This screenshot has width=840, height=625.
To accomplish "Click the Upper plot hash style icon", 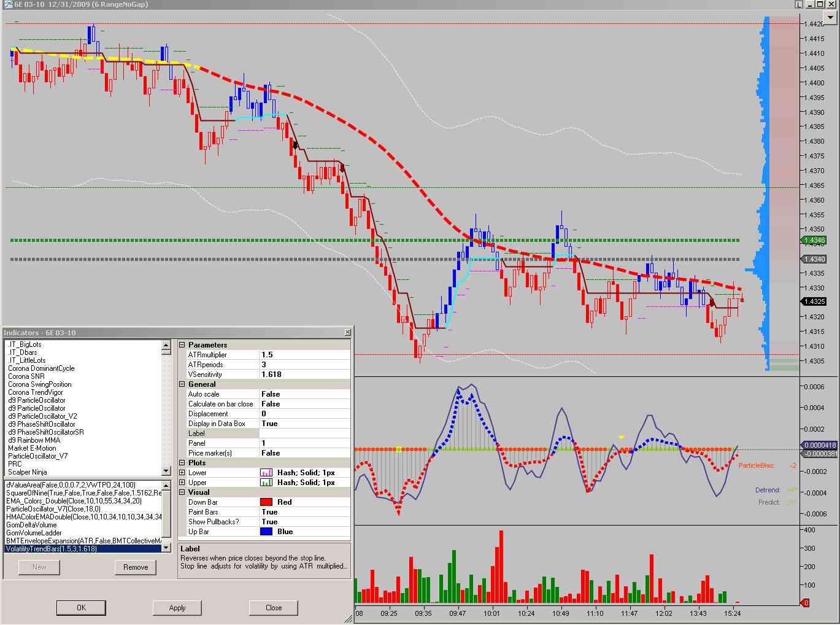I will coord(266,483).
